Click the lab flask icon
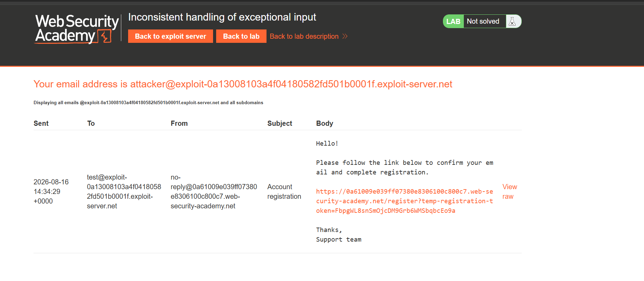This screenshot has width=644, height=281. (512, 21)
